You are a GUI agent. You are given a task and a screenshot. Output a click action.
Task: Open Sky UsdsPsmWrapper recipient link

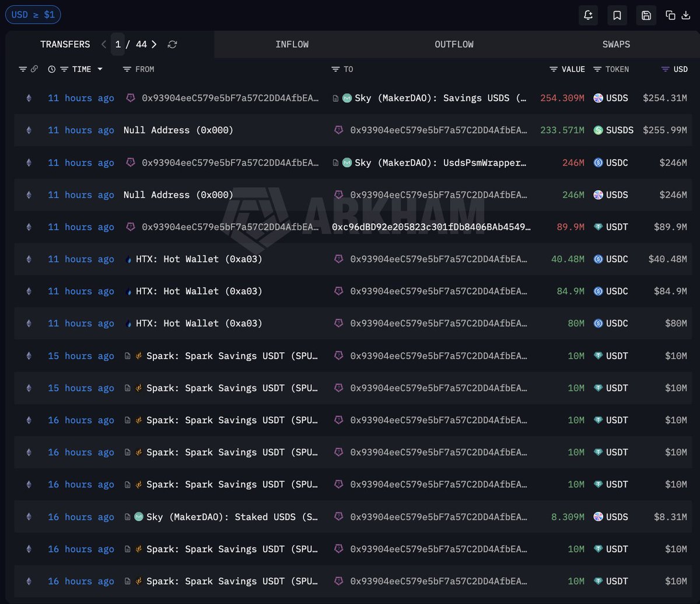[x=440, y=163]
